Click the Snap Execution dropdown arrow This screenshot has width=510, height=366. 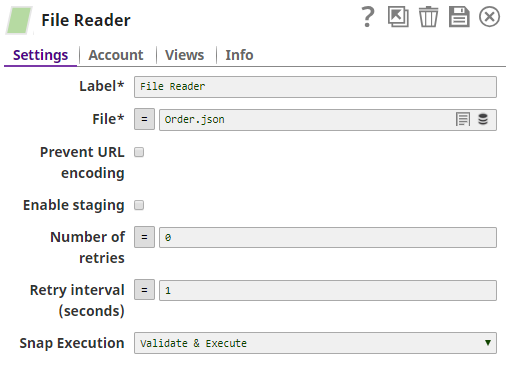pyautogui.click(x=488, y=343)
